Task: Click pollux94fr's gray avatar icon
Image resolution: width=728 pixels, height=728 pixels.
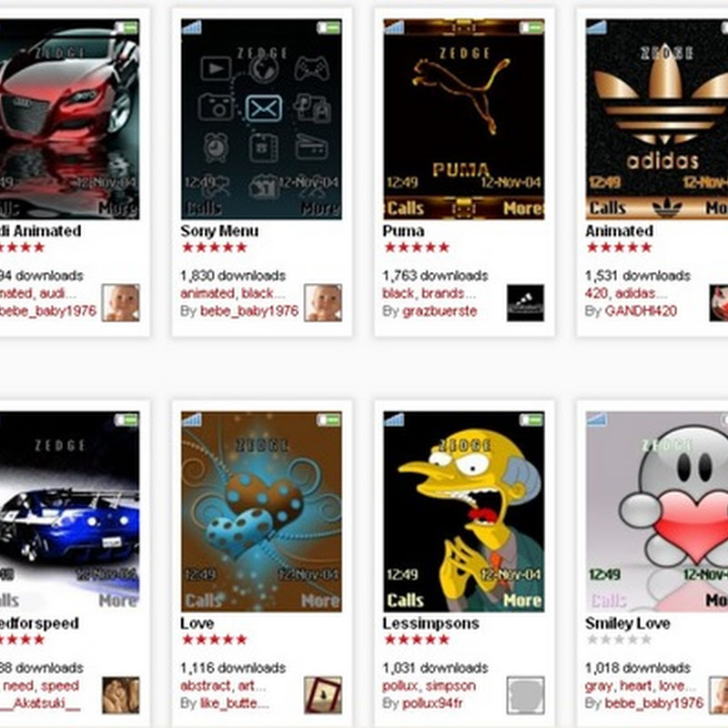Action: point(526,695)
